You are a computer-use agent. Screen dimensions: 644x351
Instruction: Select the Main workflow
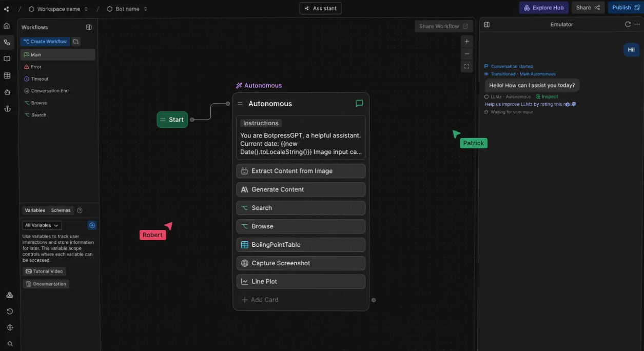[57, 55]
